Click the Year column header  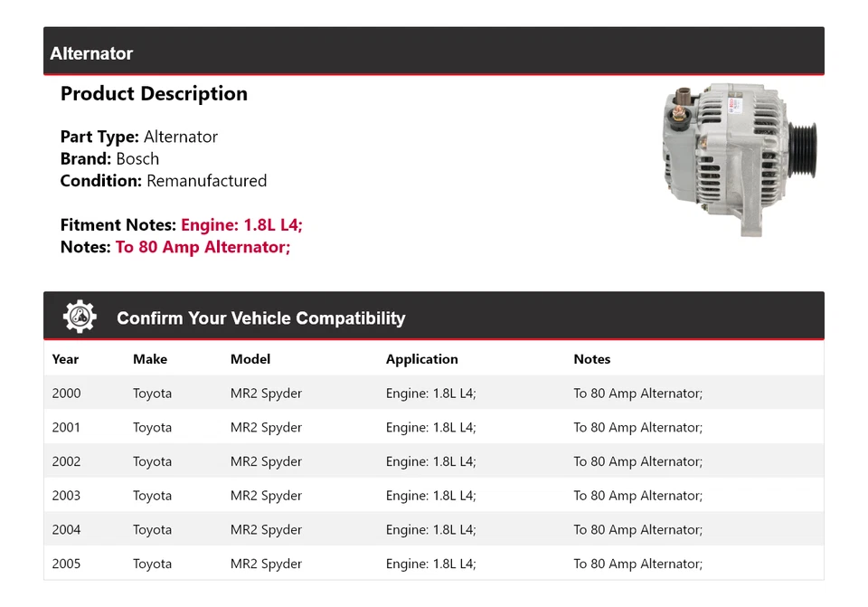[65, 359]
